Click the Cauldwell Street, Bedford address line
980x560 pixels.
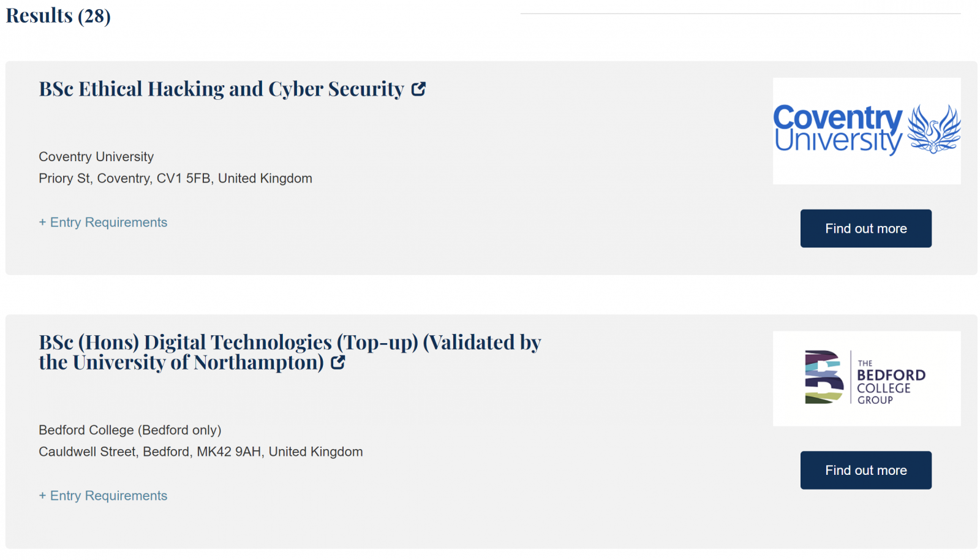tap(201, 452)
